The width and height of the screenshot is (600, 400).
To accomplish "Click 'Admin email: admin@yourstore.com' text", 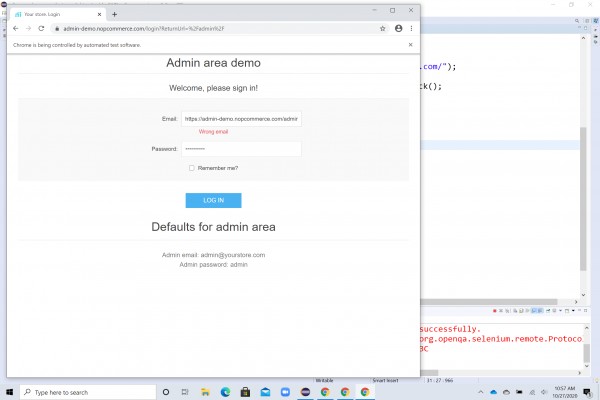I will click(x=213, y=255).
